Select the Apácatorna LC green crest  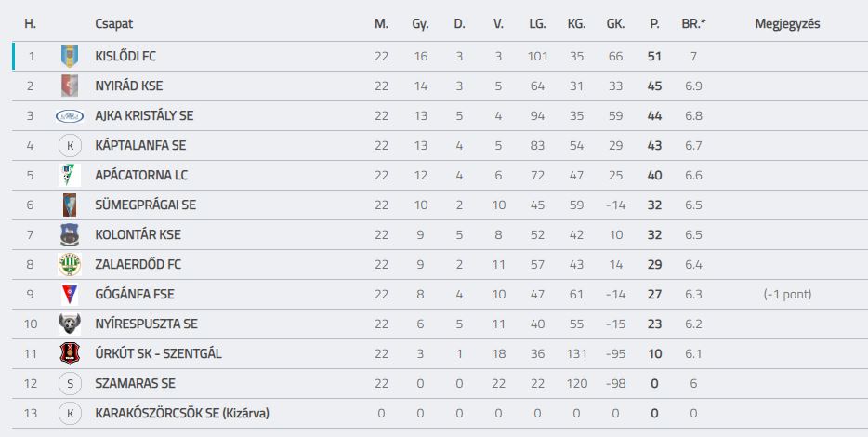click(x=70, y=175)
